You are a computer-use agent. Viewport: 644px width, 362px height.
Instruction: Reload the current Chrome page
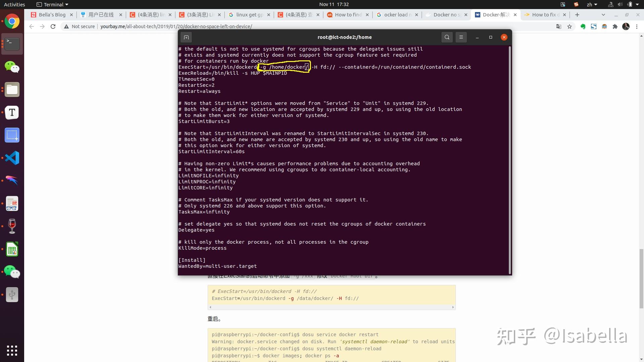(53, 26)
